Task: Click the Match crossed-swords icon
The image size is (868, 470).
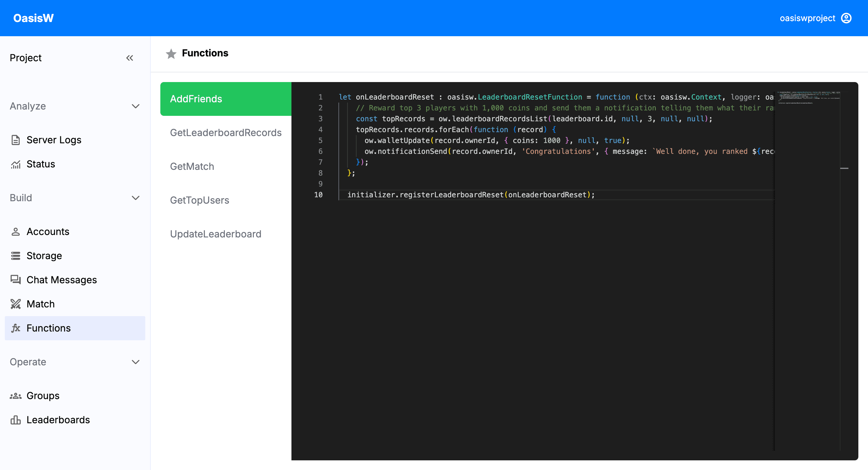Action: tap(15, 304)
